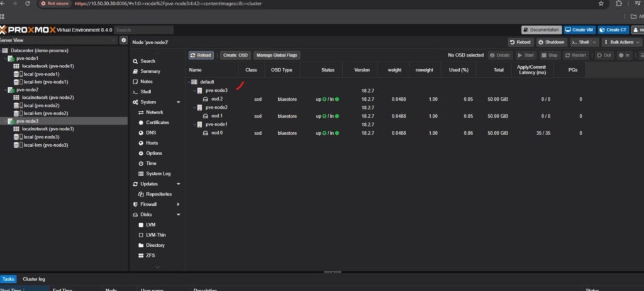Click the OSD Start button
The width and height of the screenshot is (644, 291).
(x=526, y=55)
